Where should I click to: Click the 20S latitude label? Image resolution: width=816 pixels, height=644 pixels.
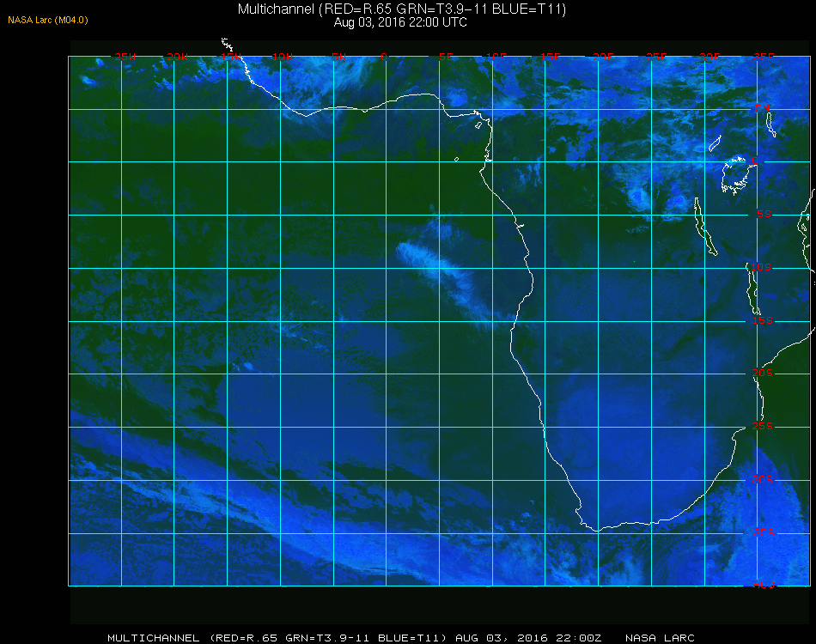(763, 373)
